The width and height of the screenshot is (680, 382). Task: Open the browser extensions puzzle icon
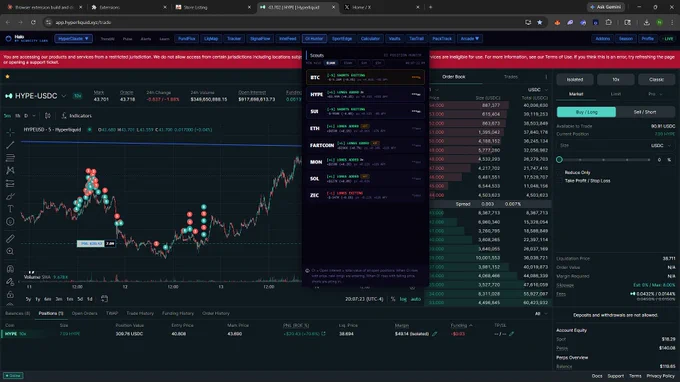[x=608, y=22]
